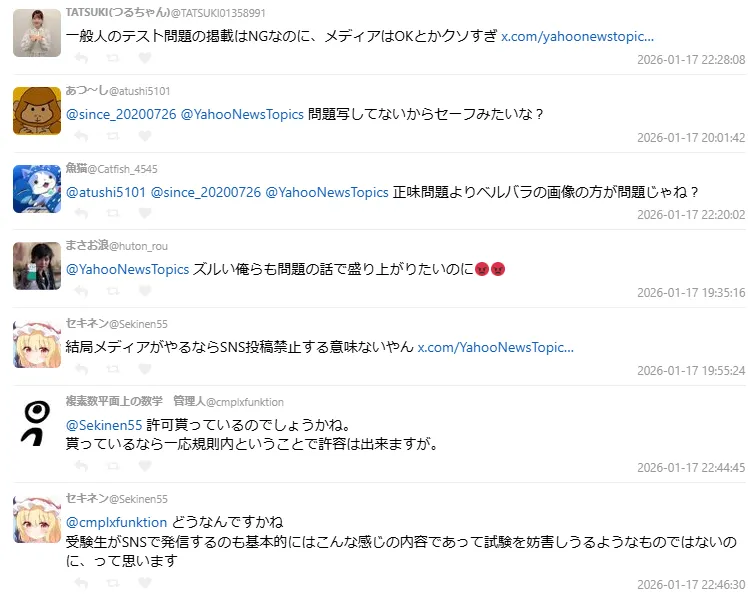Open x.com/yahoonewstopic link in TATSUKI's tweet
Viewport: 748px width, 594px height.
tap(577, 36)
